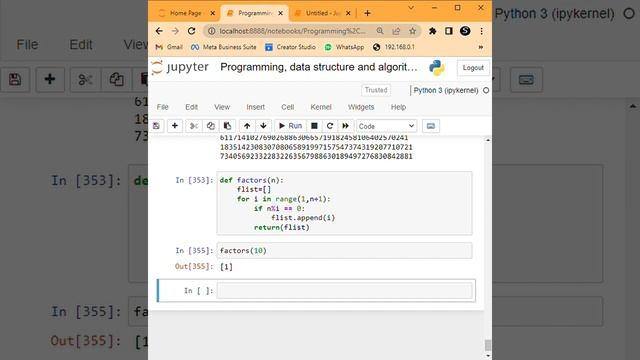Open the tab search dropdown chevron

411,8
